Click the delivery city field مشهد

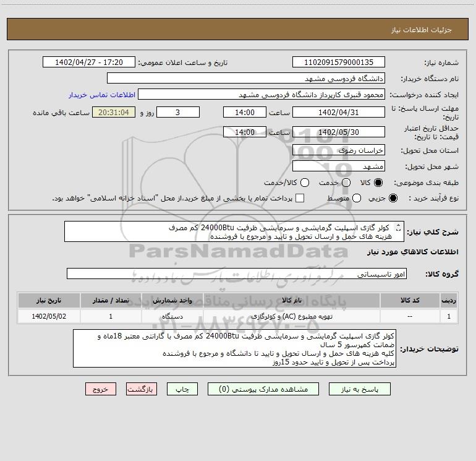(339, 166)
